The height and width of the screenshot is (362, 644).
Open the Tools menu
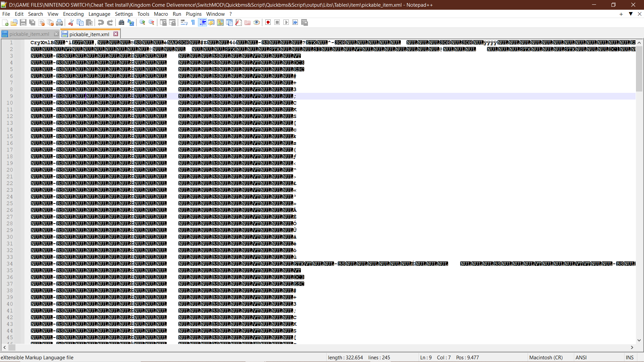143,14
